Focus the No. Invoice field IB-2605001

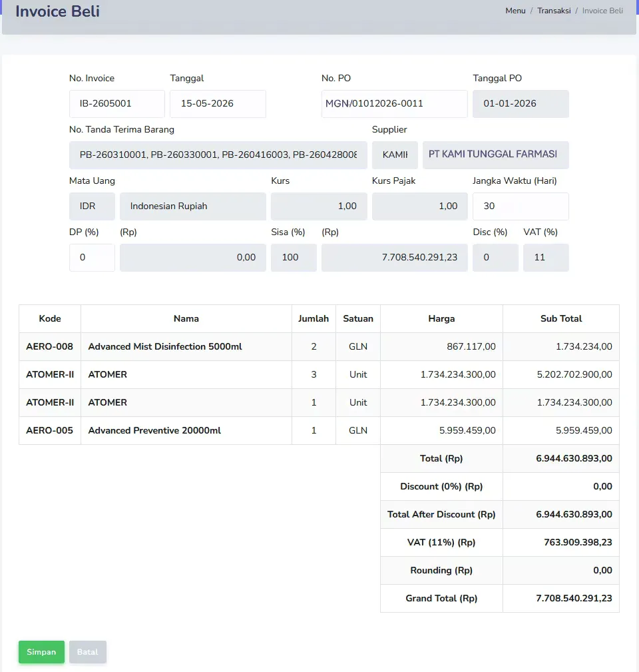click(117, 104)
